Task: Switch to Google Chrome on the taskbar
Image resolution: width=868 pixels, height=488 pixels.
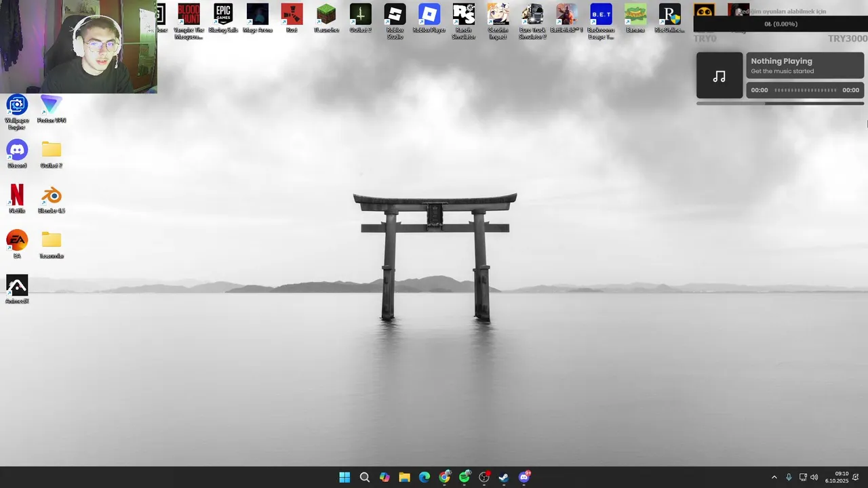Action: pyautogui.click(x=444, y=477)
